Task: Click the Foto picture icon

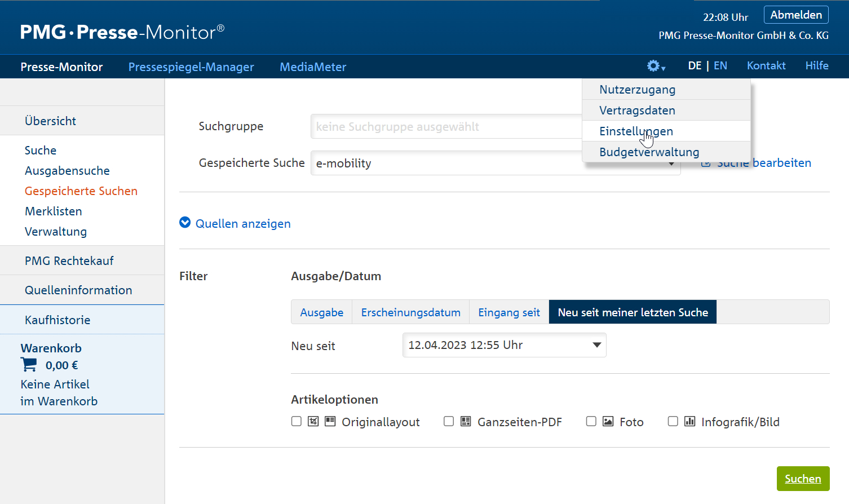Action: point(608,421)
